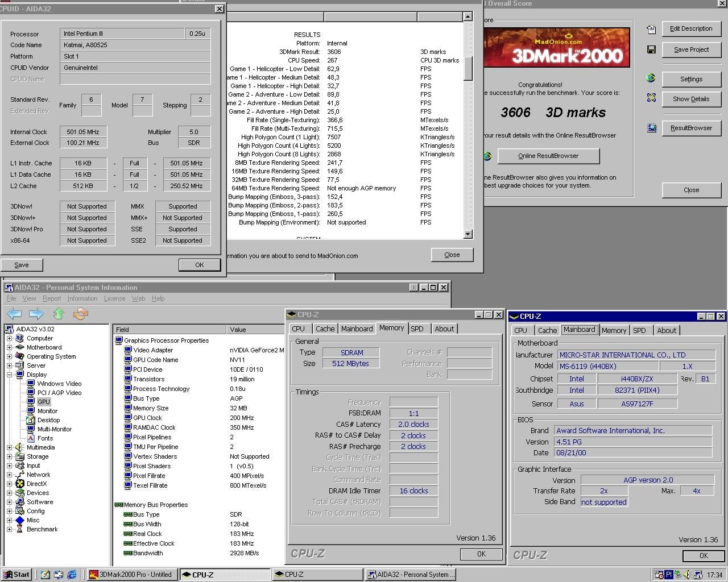The width and height of the screenshot is (728, 582).
Task: Select the GPU item in AIDA32 Display tree
Action: pyautogui.click(x=43, y=402)
